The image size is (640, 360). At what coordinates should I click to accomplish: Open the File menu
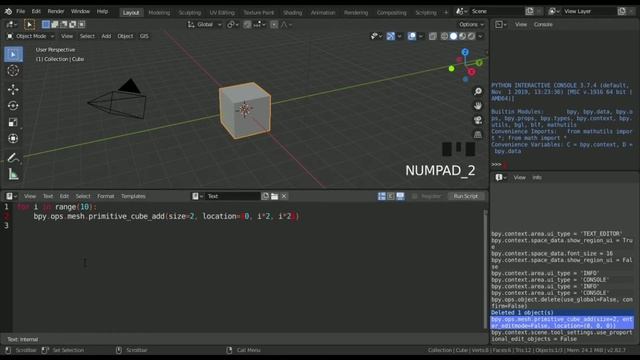tap(20, 11)
